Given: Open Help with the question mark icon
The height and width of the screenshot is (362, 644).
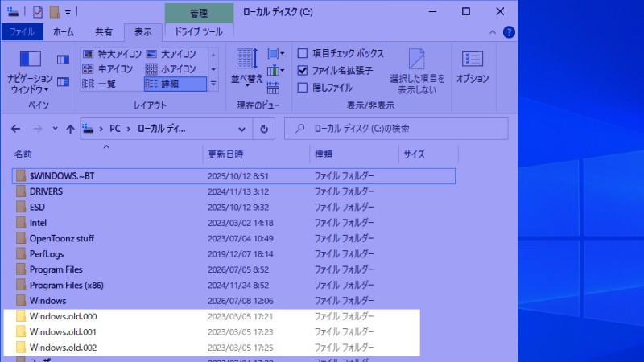Looking at the screenshot, I should [509, 32].
